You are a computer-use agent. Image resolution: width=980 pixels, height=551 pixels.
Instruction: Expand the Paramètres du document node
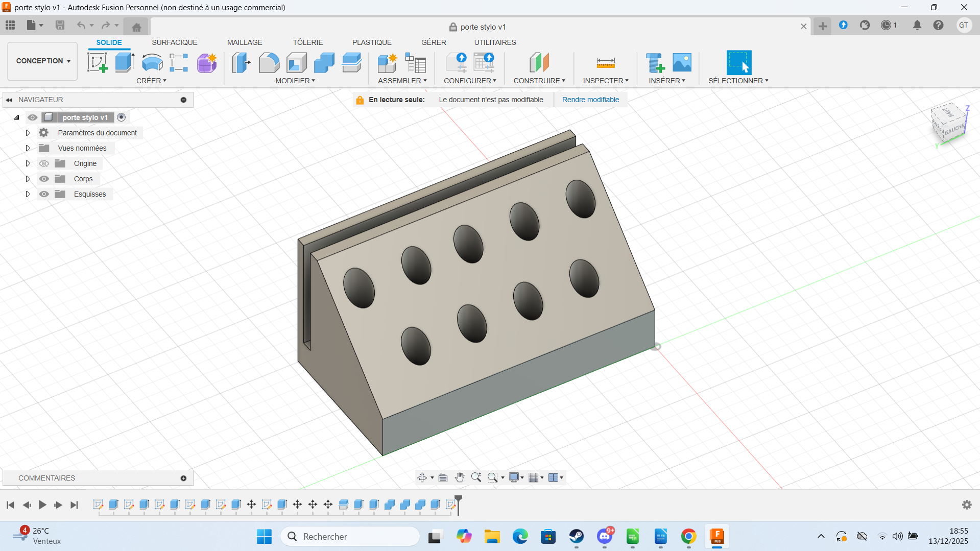tap(28, 133)
